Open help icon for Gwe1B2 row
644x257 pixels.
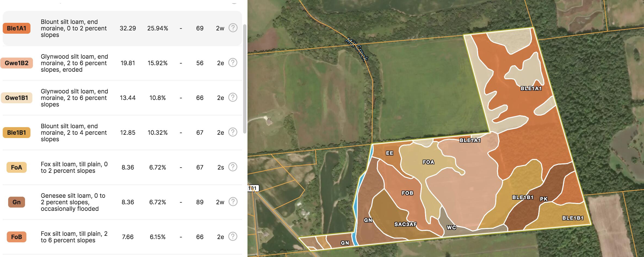pos(233,63)
